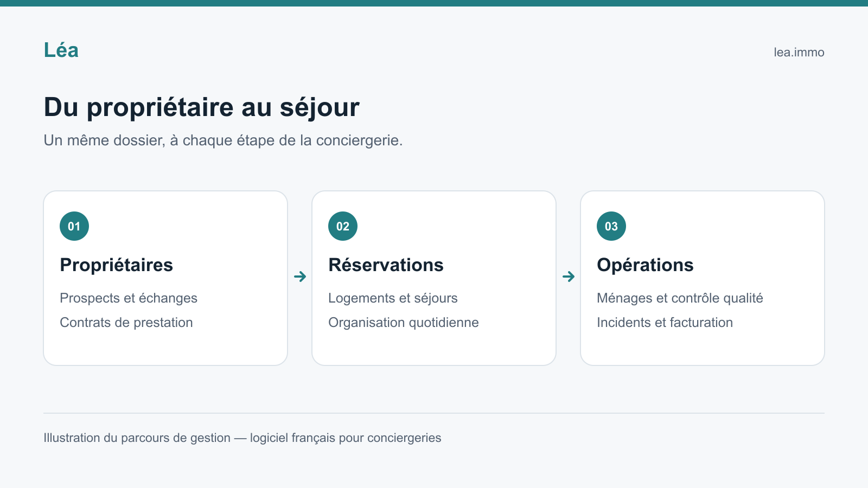The height and width of the screenshot is (488, 868).
Task: Open the lea.immo link
Action: click(799, 53)
